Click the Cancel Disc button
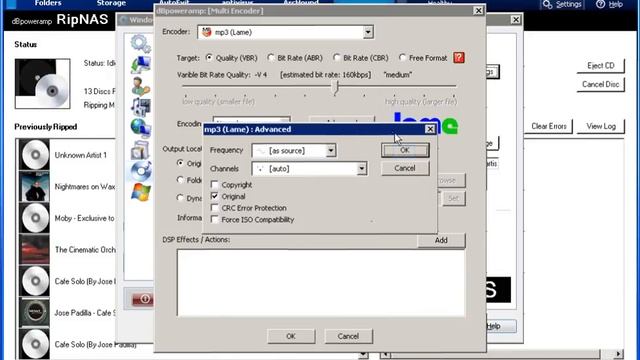 click(x=600, y=84)
